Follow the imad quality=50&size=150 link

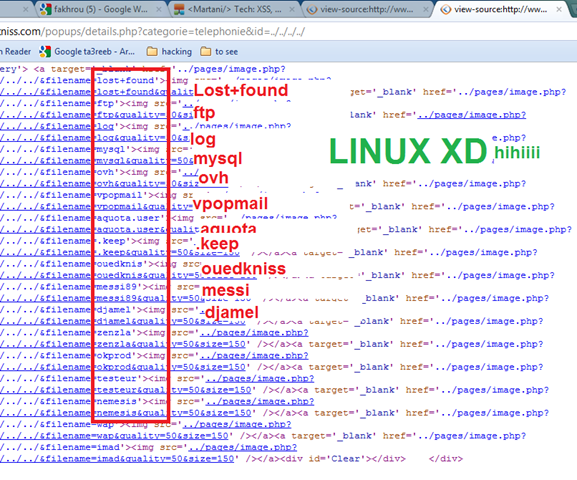click(117, 459)
